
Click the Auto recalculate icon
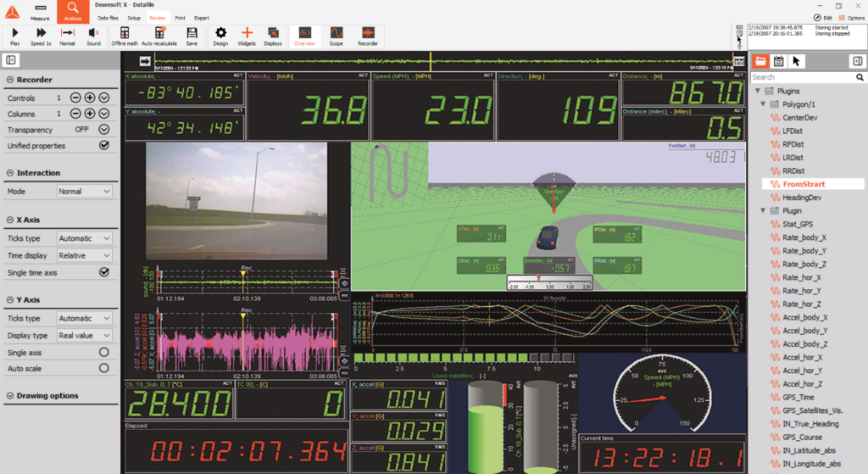[x=159, y=36]
